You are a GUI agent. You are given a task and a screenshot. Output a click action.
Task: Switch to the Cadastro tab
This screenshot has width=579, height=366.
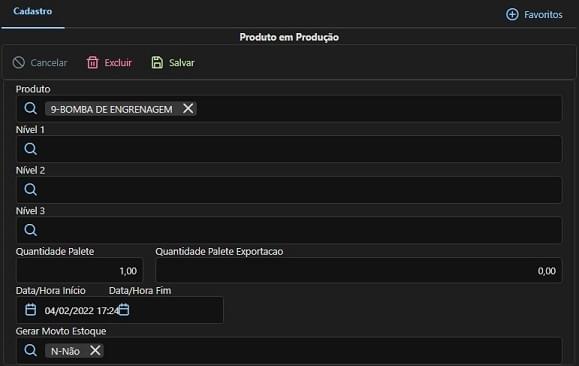tap(32, 11)
